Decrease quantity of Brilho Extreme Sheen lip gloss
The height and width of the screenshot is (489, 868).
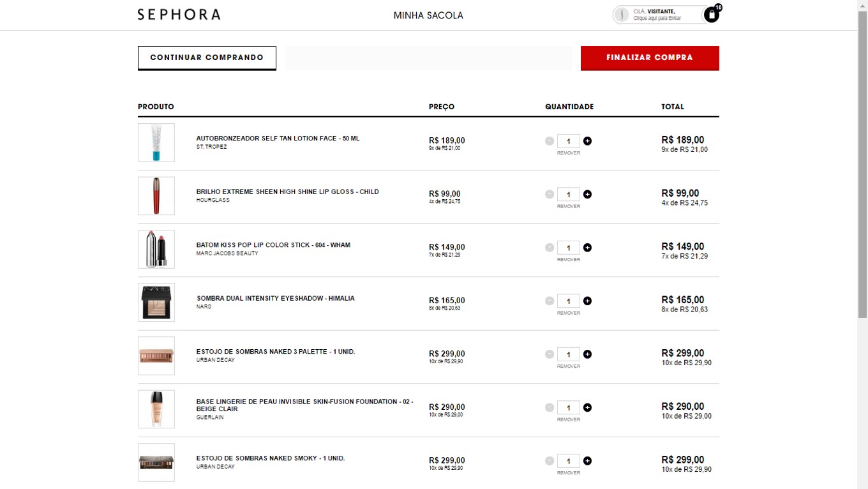click(x=550, y=194)
